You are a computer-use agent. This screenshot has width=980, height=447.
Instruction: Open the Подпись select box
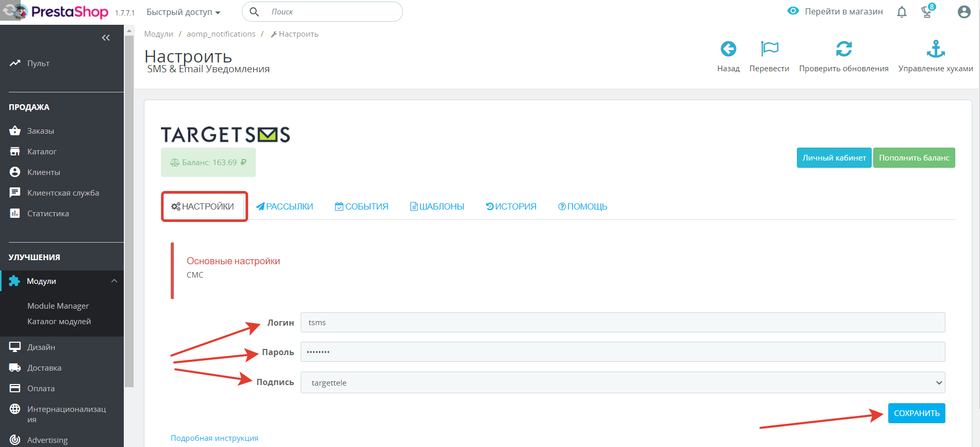623,382
